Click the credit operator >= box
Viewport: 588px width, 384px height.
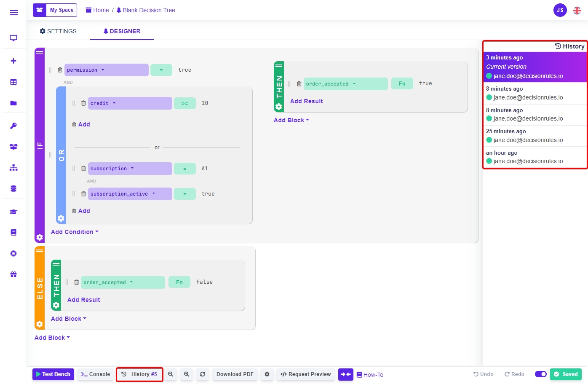pos(185,103)
